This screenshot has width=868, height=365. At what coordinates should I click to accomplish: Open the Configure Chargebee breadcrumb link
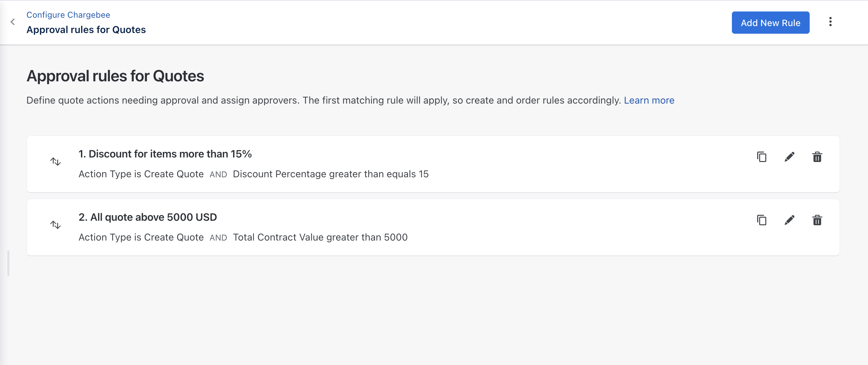click(x=68, y=15)
